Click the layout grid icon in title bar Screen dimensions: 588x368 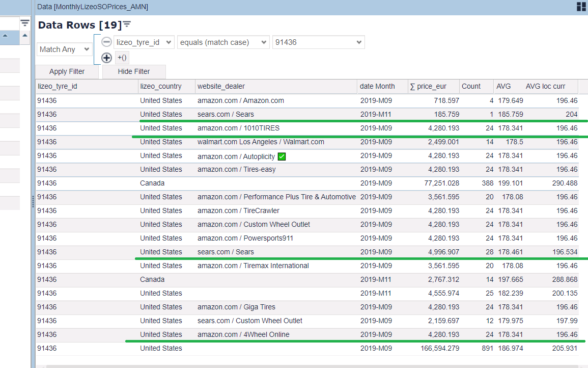coord(581,7)
